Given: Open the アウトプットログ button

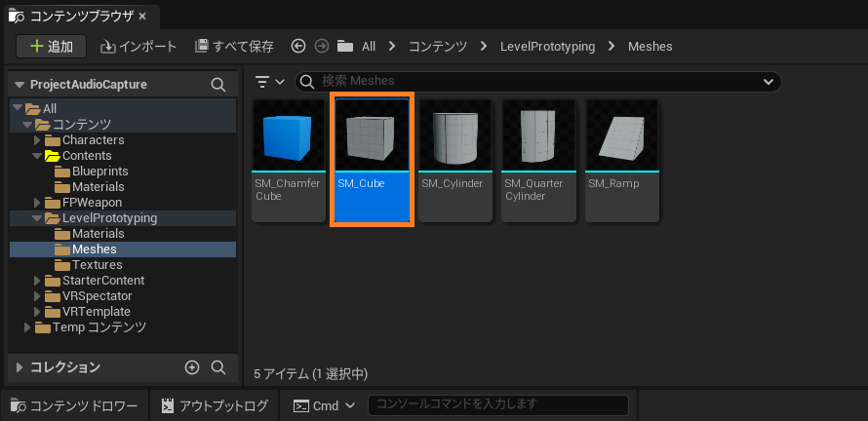Looking at the screenshot, I should click(x=215, y=405).
